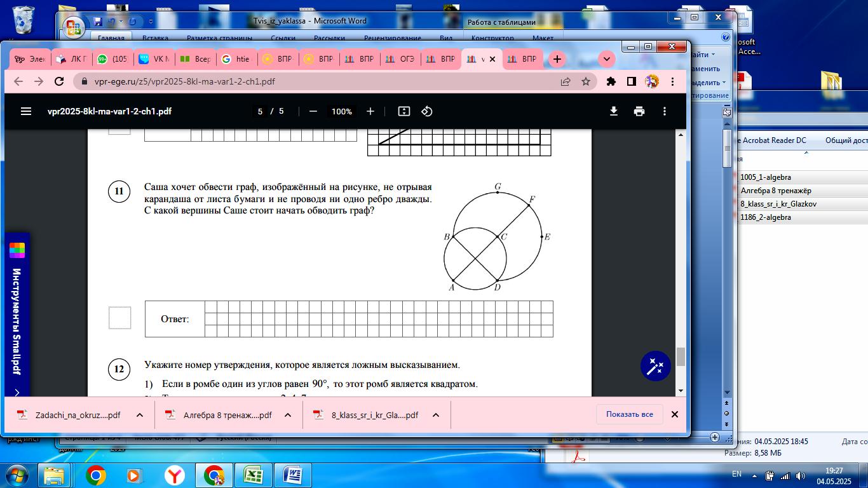The image size is (868, 488).
Task: Open Chrome profile avatar
Action: pyautogui.click(x=652, y=81)
